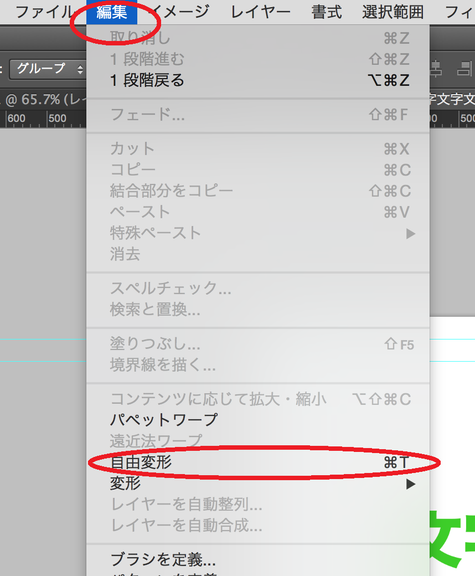
Task: Choose 自由変形 from the Edit menu
Action: point(258,462)
